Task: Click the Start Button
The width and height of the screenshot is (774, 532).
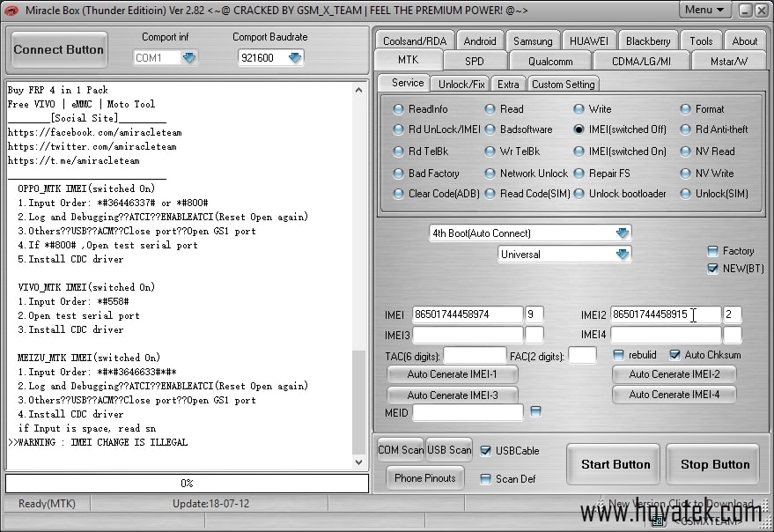Action: point(615,464)
